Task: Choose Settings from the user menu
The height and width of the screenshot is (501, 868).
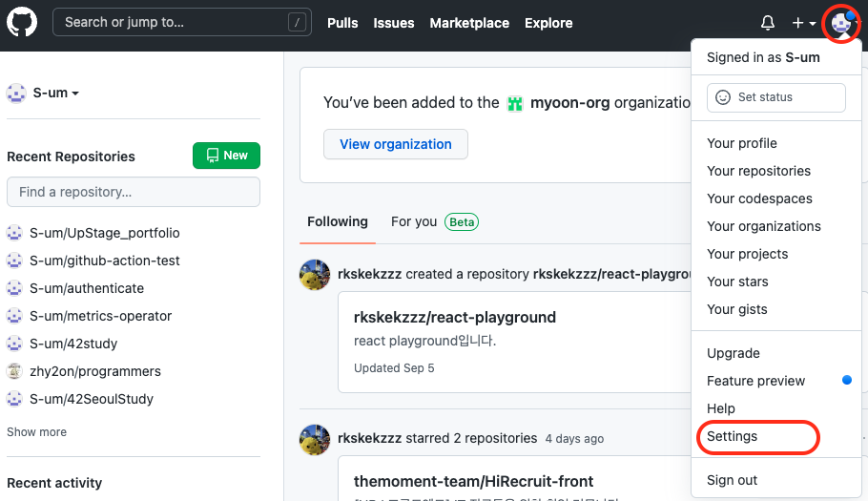Action: (x=733, y=436)
